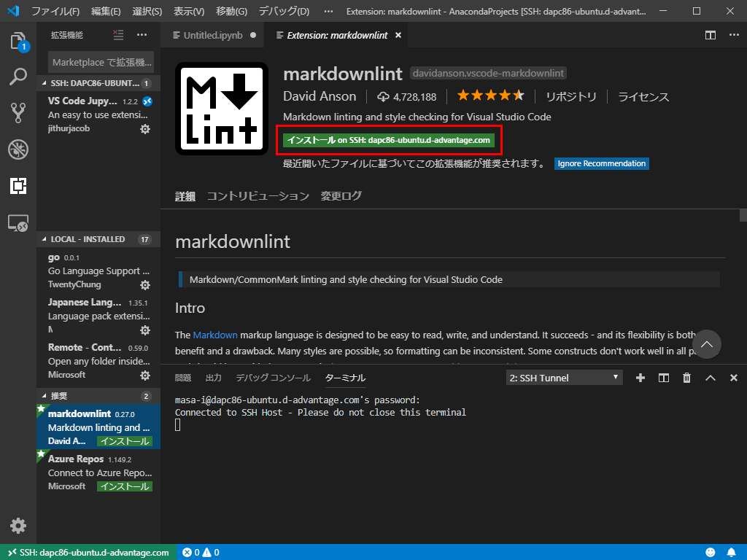The width and height of the screenshot is (747, 560).
Task: Install markdownlint from sidebar list
Action: (124, 441)
